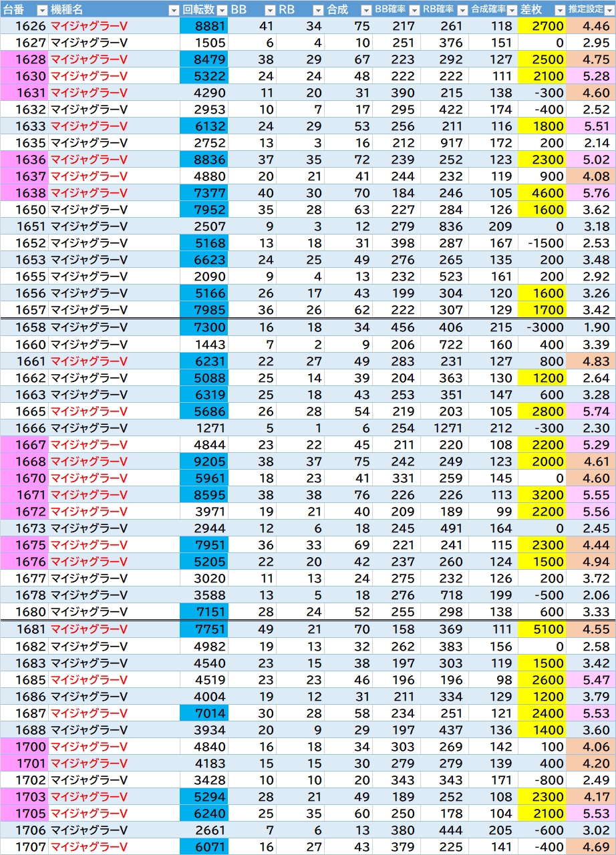Open the 機種名 column filter dropdown

pos(173,10)
